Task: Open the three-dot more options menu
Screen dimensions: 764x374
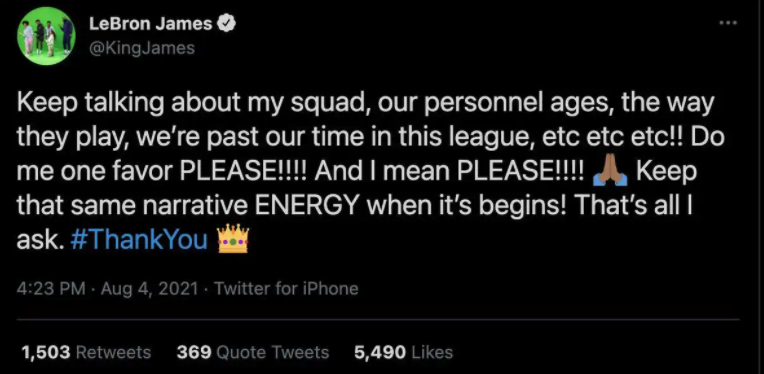Action: click(x=728, y=23)
